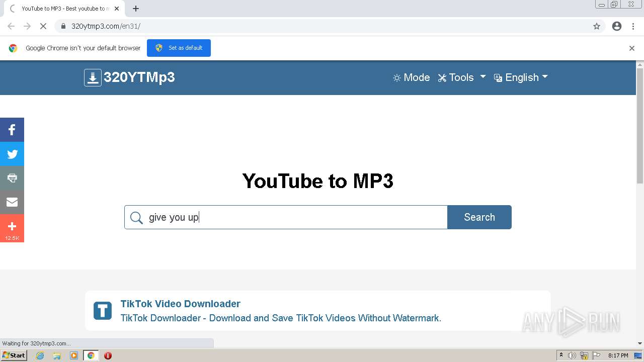
Task: Click the 320YTMp3 download logo icon
Action: point(93,77)
